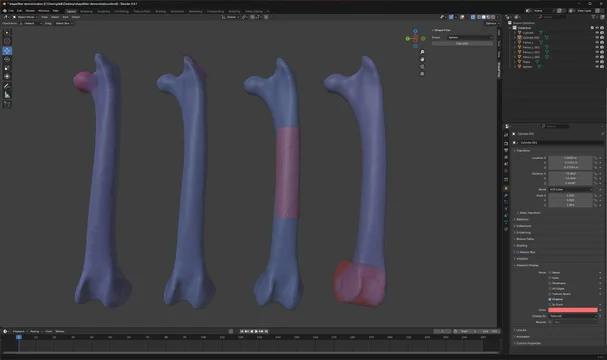Activate the Scale tool
The width and height of the screenshot is (607, 360).
[7, 68]
